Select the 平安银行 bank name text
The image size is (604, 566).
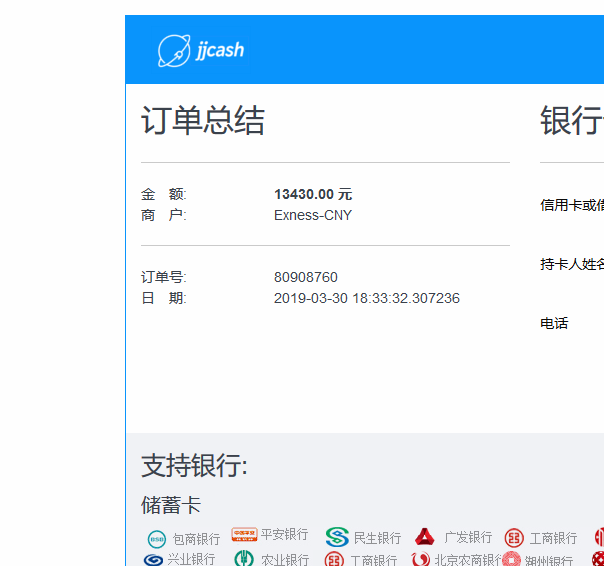(285, 534)
